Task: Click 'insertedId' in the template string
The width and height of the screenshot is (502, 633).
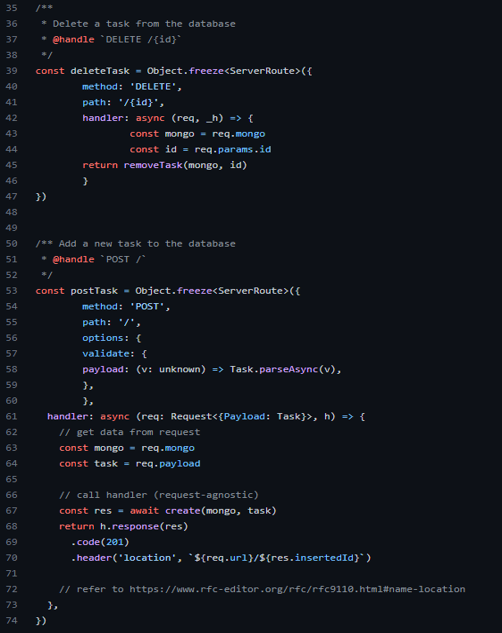Action: 324,558
